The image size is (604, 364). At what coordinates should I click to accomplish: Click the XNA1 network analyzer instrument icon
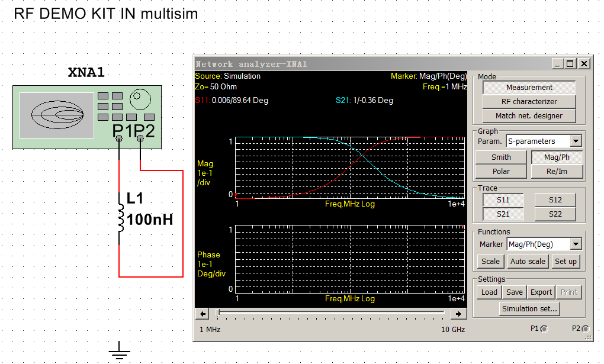[x=87, y=117]
